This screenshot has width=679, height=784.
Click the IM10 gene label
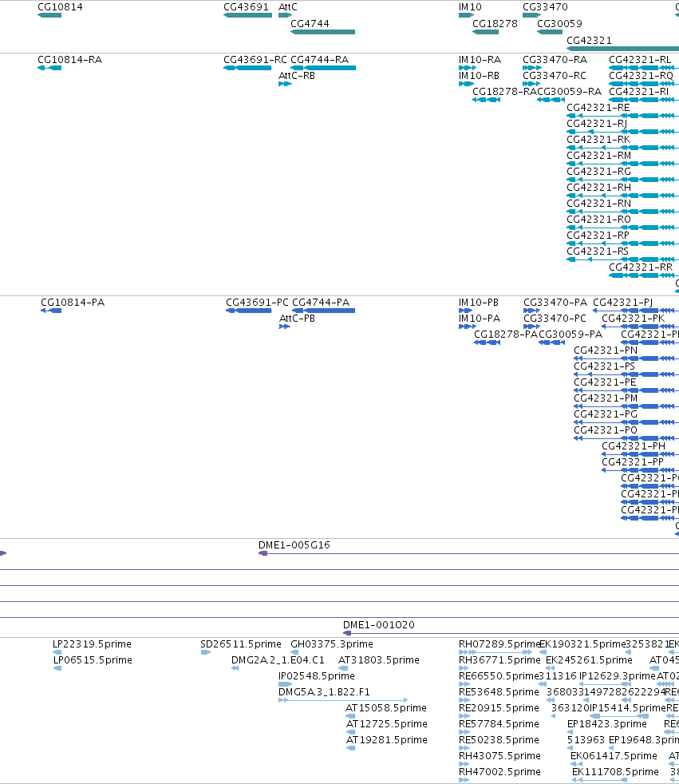[470, 7]
